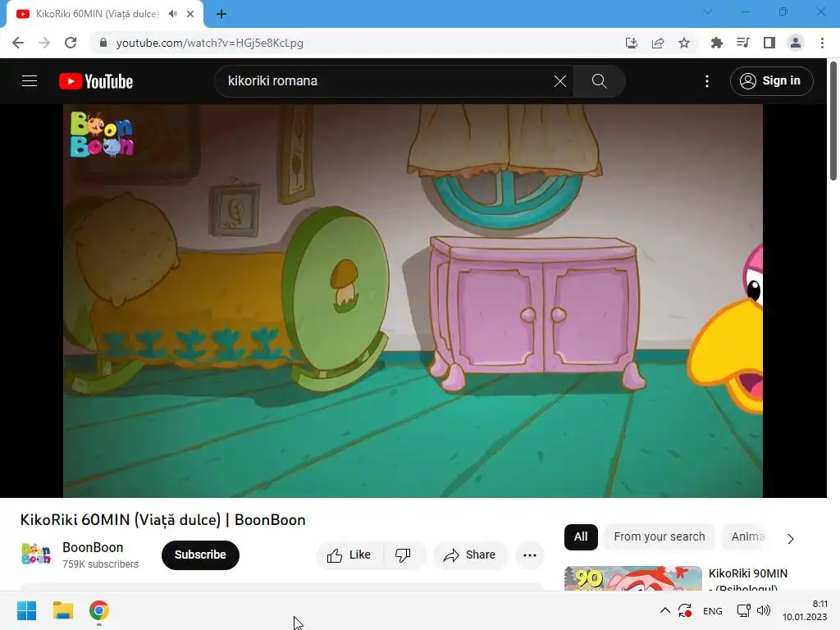Open the BoonBoon channel name link
The image size is (840, 630).
click(x=93, y=547)
